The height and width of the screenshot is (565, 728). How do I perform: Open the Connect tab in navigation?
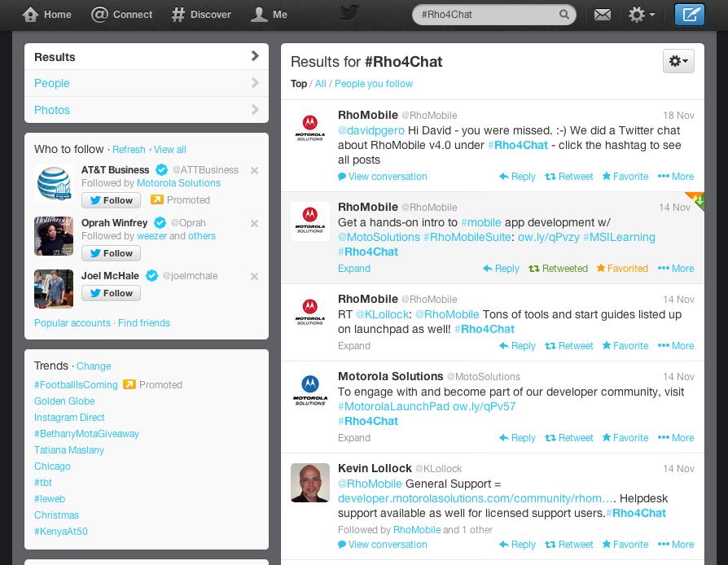point(121,15)
